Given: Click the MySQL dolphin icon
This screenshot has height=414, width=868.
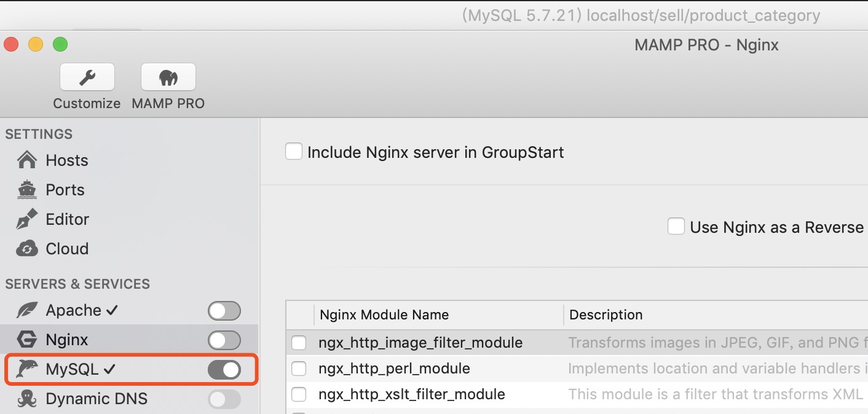Looking at the screenshot, I should click(27, 369).
